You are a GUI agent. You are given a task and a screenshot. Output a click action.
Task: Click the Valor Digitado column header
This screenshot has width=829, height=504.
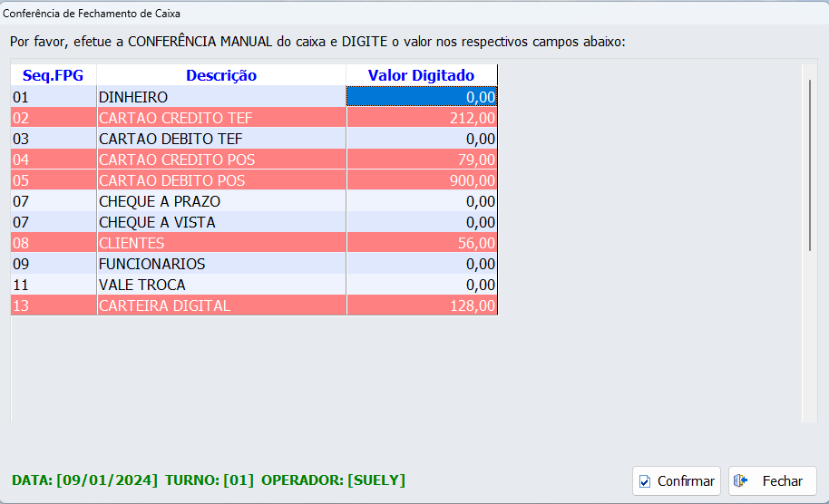pyautogui.click(x=421, y=75)
